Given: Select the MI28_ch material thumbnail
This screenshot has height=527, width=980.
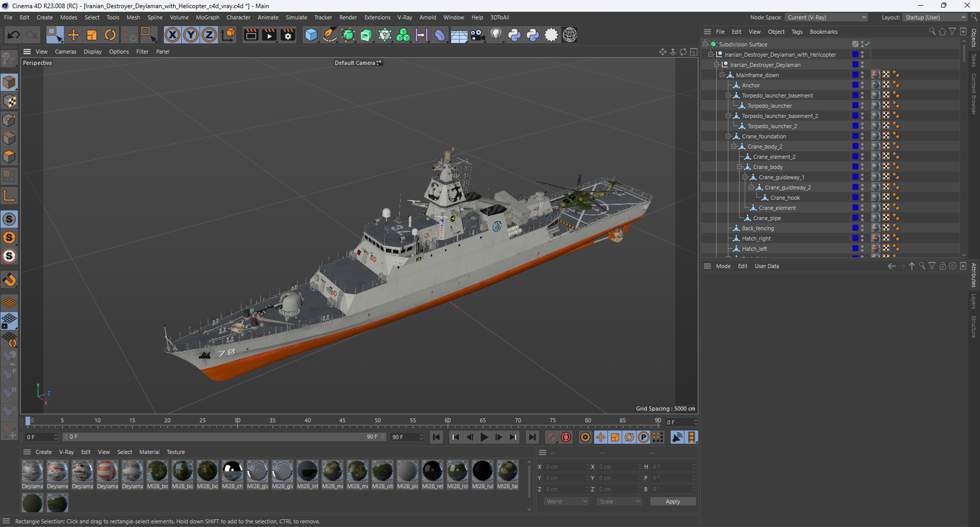Looking at the screenshot, I should pyautogui.click(x=232, y=471).
